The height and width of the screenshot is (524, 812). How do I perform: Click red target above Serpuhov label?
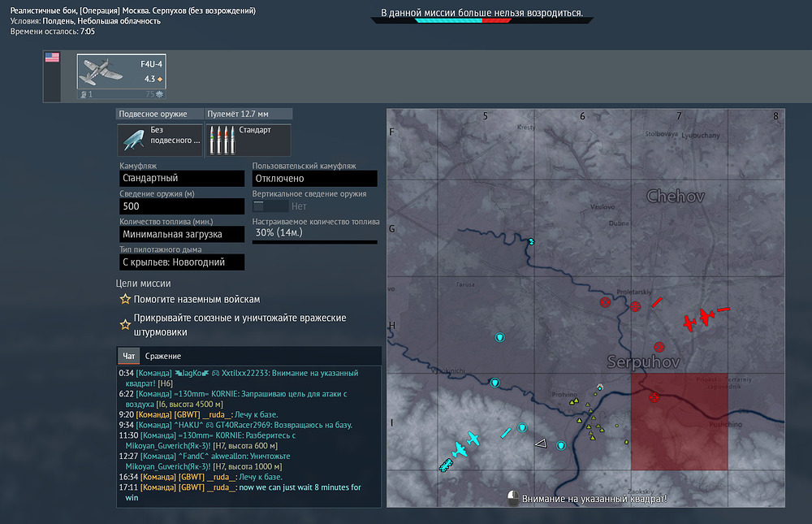coord(659,347)
